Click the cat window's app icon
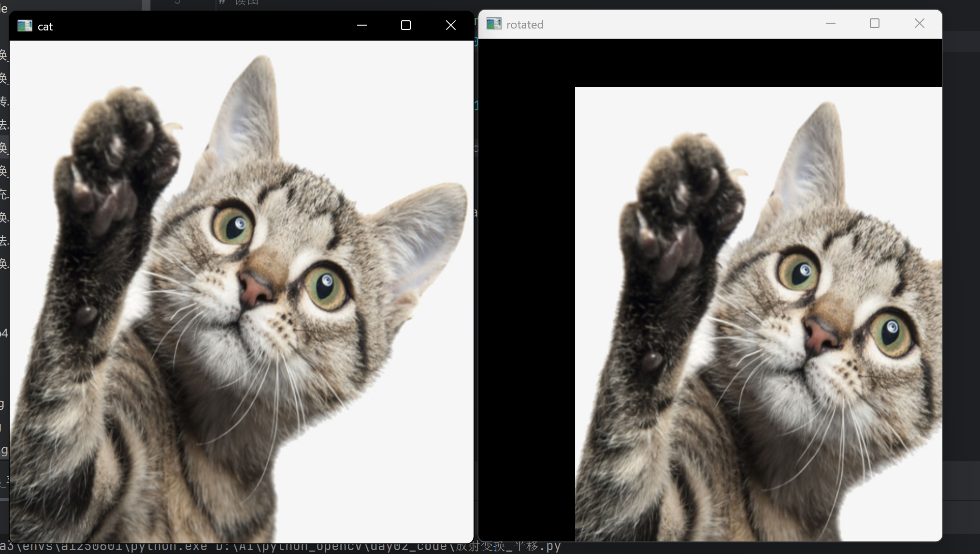Image resolution: width=980 pixels, height=554 pixels. pyautogui.click(x=25, y=26)
